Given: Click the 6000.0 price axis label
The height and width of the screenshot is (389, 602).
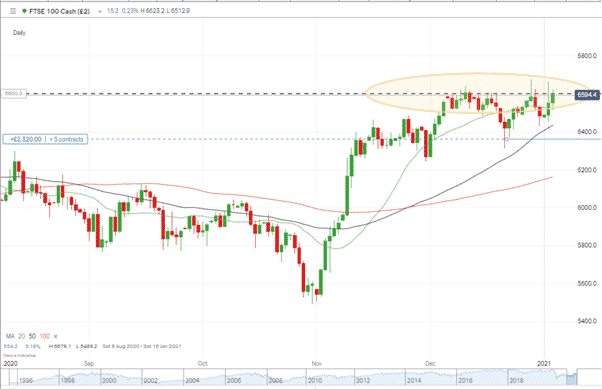Looking at the screenshot, I should click(587, 208).
